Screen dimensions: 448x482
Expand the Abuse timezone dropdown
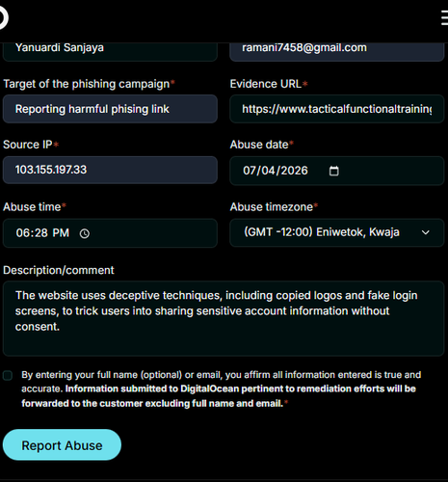pyautogui.click(x=426, y=232)
